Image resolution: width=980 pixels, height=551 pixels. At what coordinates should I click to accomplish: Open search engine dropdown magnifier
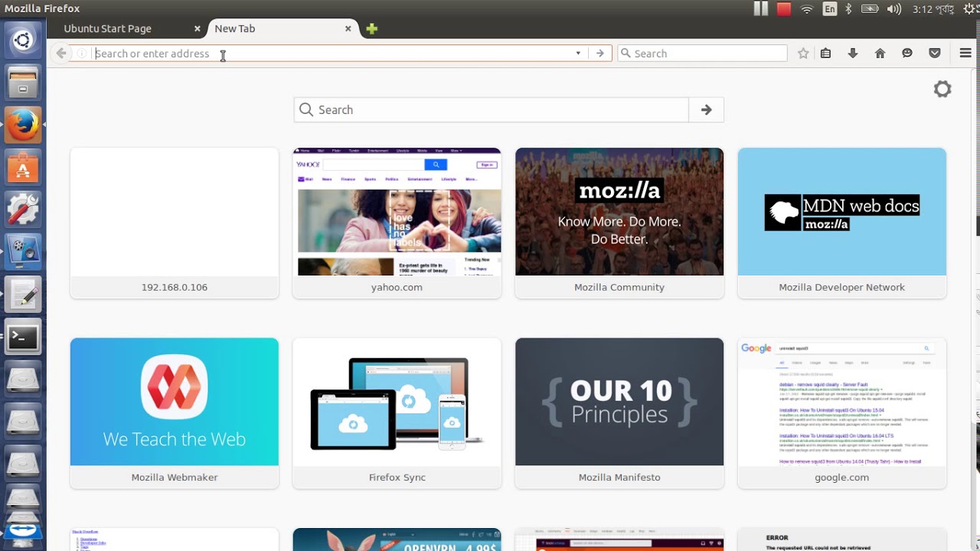click(x=626, y=54)
